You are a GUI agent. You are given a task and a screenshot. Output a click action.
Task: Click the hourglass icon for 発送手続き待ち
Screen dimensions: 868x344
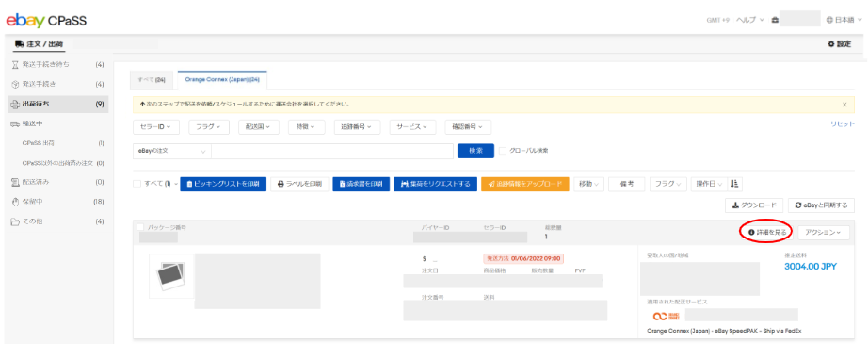tap(15, 65)
